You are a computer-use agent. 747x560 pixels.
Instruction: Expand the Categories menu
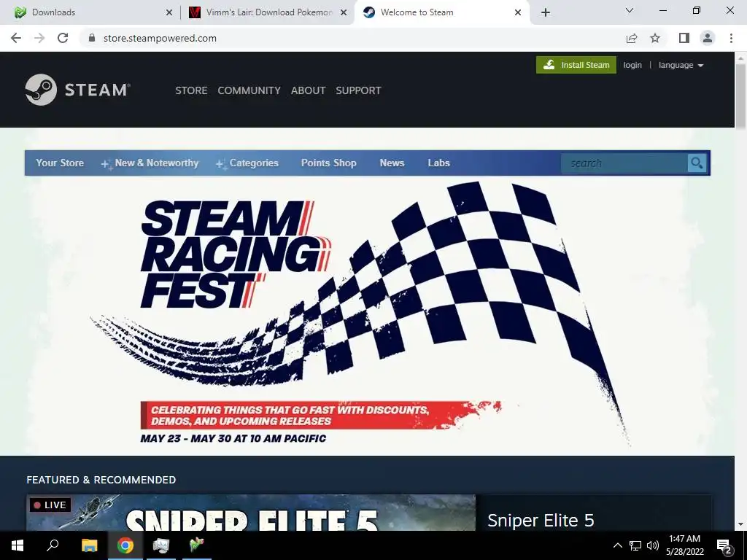[x=247, y=163]
